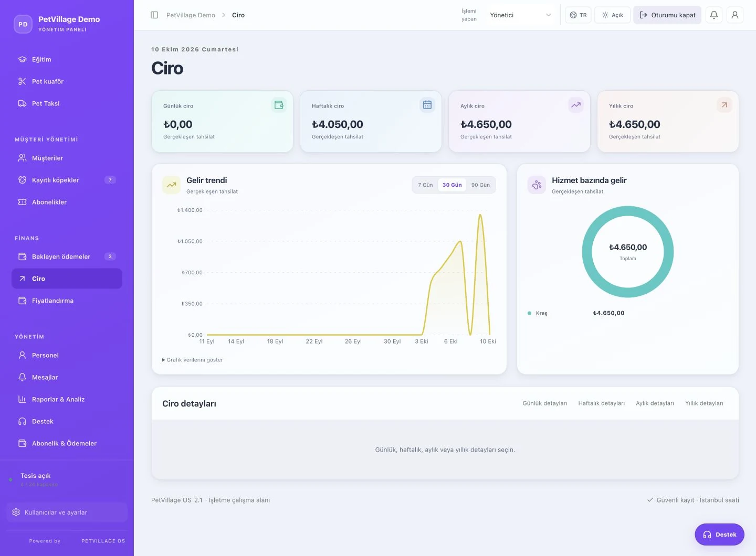This screenshot has width=756, height=556.
Task: Open Abonelik & Ödemeler in sidebar
Action: (67, 443)
